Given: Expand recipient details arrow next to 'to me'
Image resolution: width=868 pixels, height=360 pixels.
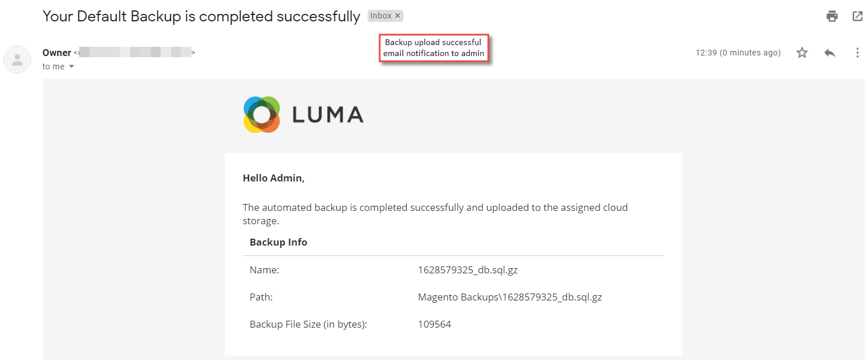Looking at the screenshot, I should coord(72,66).
